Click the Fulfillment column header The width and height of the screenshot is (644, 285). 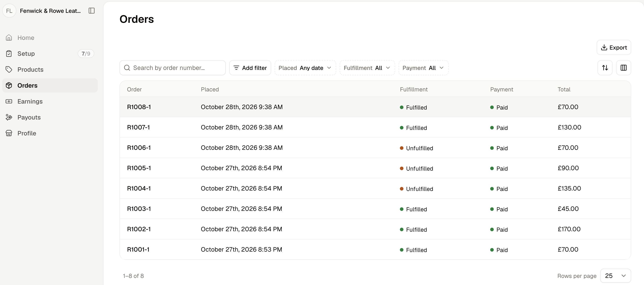click(x=414, y=89)
